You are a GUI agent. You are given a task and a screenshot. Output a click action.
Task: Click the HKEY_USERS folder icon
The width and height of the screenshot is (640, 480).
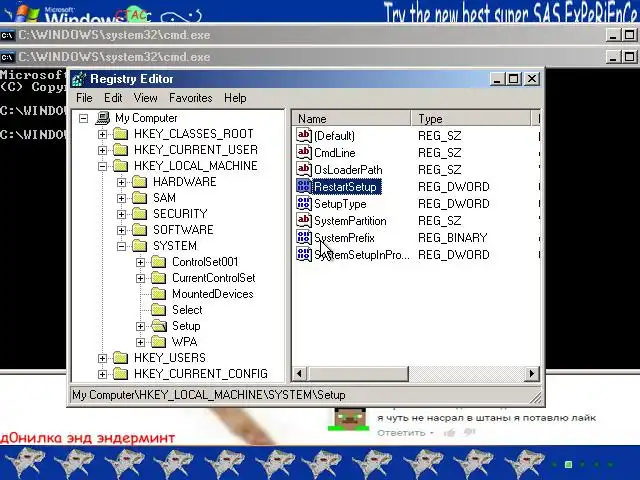pyautogui.click(x=120, y=358)
